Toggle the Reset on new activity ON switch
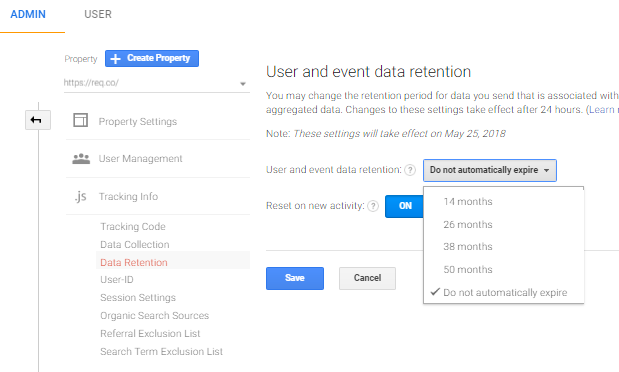 coord(404,206)
